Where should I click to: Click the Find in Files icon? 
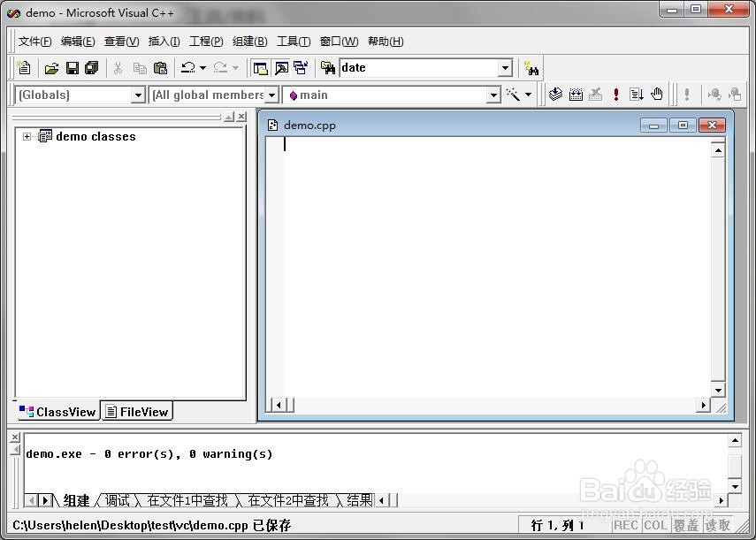point(328,68)
